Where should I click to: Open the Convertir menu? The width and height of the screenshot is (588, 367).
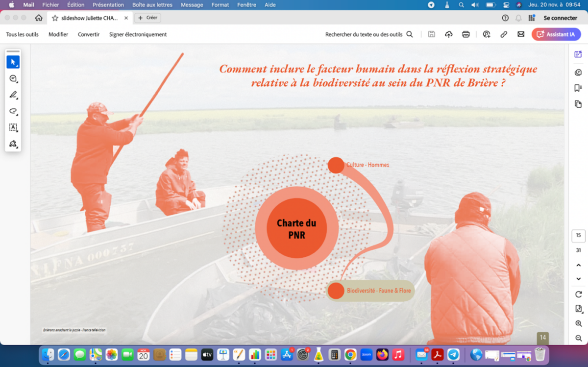89,34
